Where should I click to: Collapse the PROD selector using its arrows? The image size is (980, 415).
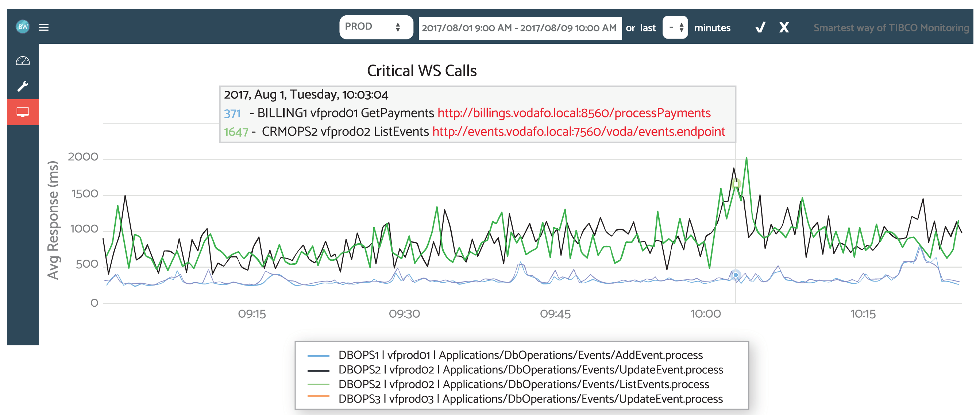(398, 27)
